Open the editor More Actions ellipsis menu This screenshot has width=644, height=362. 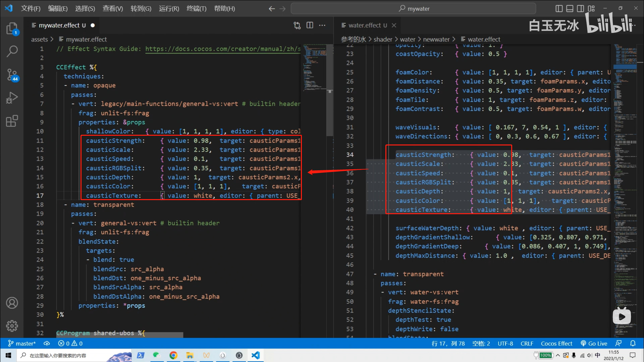click(322, 25)
